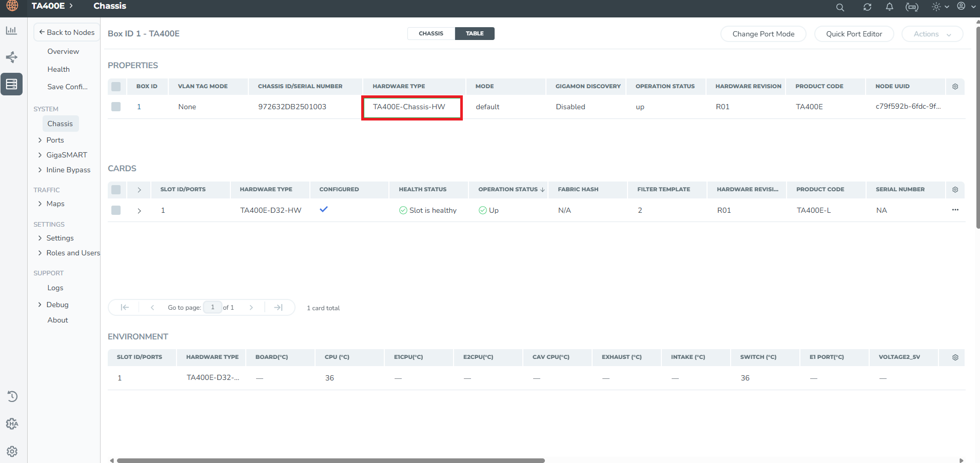Image resolution: width=980 pixels, height=463 pixels.
Task: Open Cards table column settings gear
Action: [955, 190]
